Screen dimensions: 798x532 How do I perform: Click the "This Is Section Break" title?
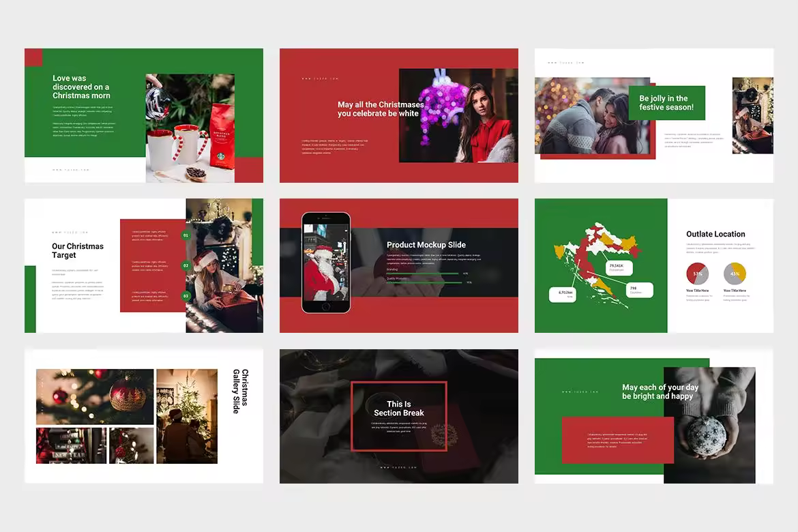(399, 409)
